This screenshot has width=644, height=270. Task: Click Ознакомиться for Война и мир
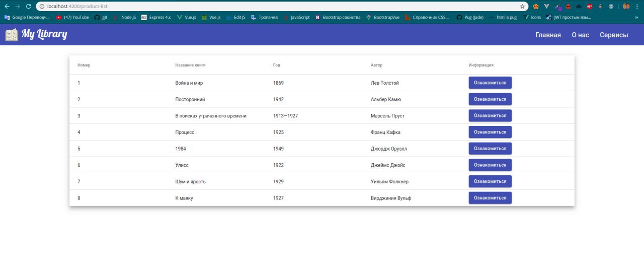click(x=490, y=83)
